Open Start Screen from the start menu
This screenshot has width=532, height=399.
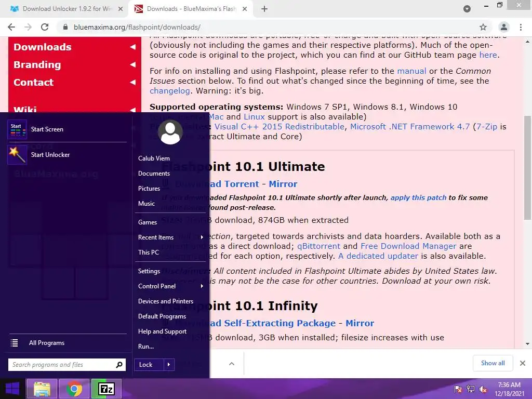[67, 129]
